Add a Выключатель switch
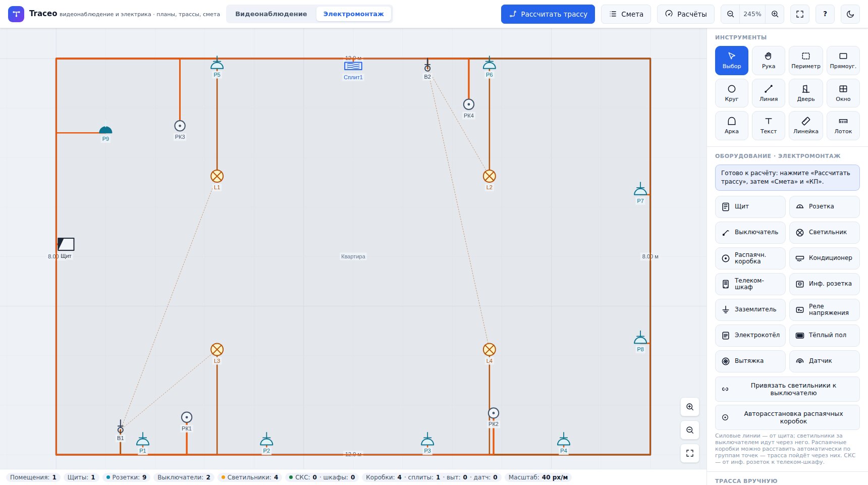Image resolution: width=868 pixels, height=485 pixels. coord(750,232)
